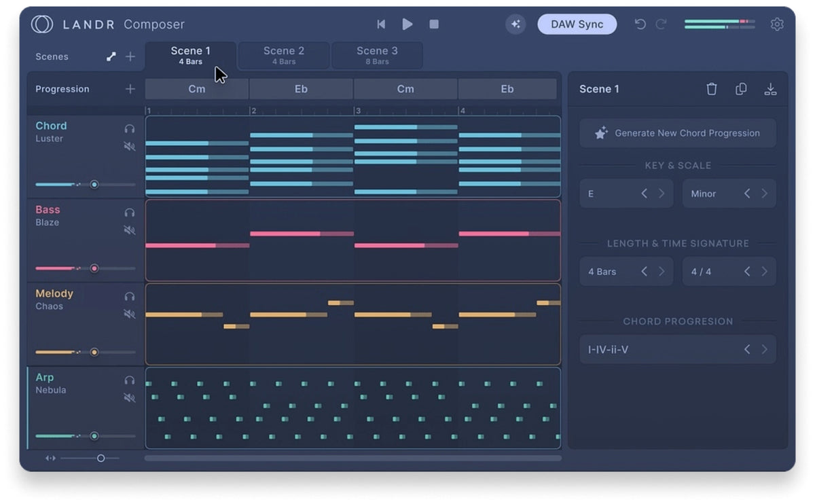Click the AI sparkle generate icon

[x=515, y=24]
